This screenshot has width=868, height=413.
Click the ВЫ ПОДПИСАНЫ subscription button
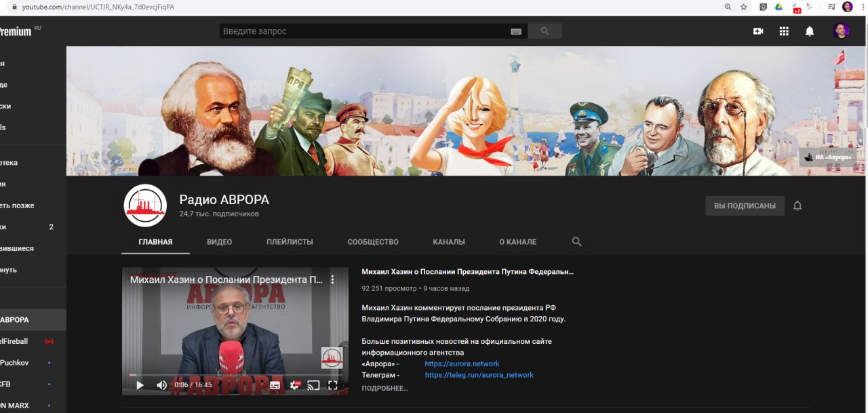pos(745,205)
